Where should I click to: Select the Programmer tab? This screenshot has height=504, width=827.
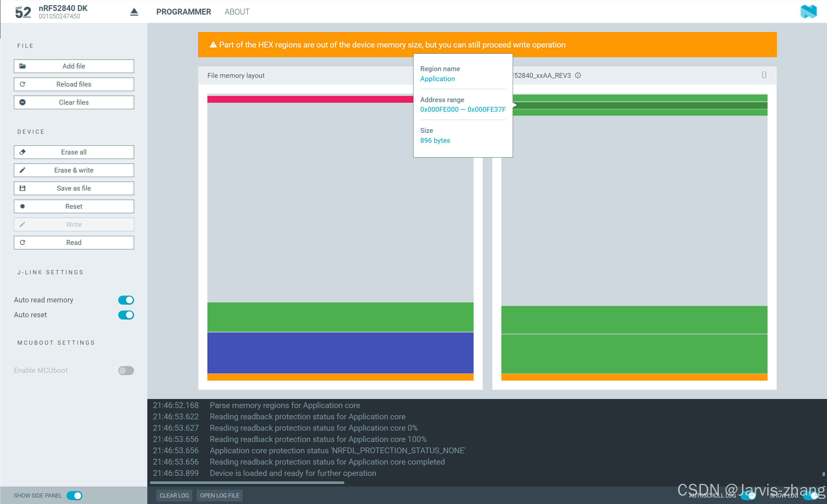(x=183, y=12)
